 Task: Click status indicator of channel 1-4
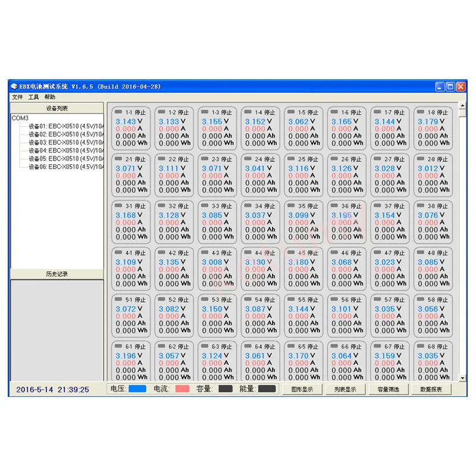[x=248, y=112]
